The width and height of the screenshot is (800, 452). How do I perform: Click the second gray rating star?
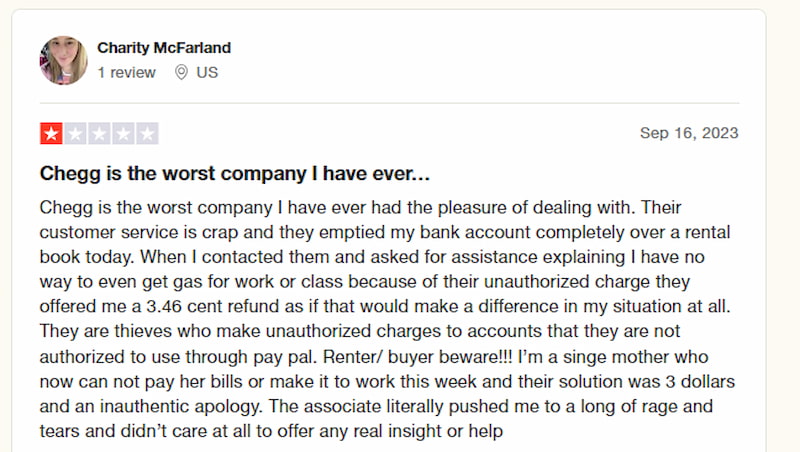click(75, 134)
